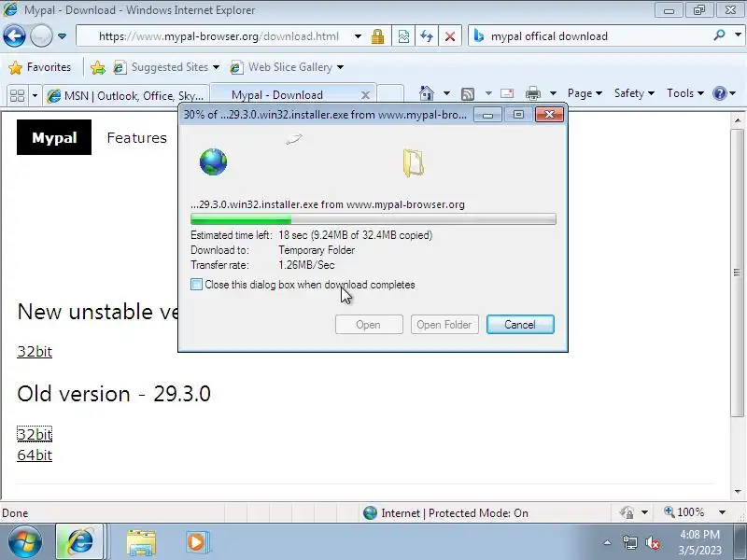Click the Open Folder button
This screenshot has width=747, height=560.
click(444, 324)
